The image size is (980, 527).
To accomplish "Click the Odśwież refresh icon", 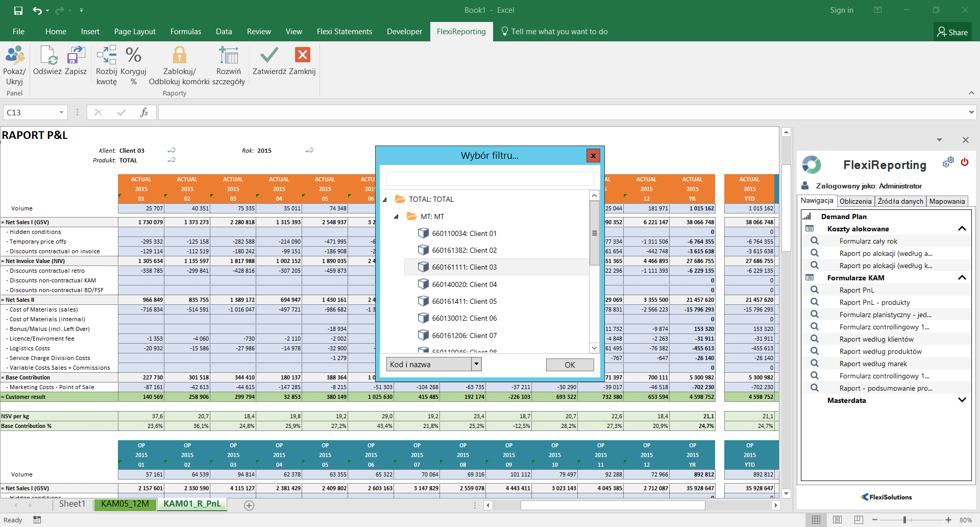I will (47, 56).
